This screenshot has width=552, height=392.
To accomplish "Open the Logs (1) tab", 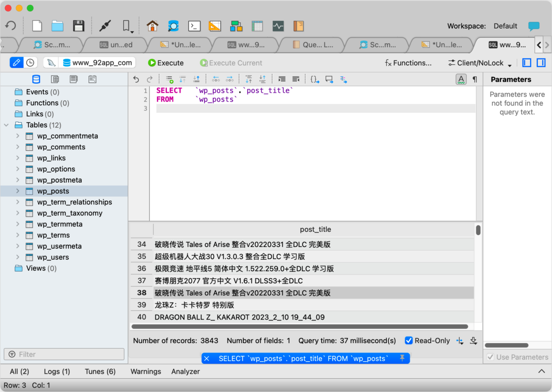I will pyautogui.click(x=57, y=371).
